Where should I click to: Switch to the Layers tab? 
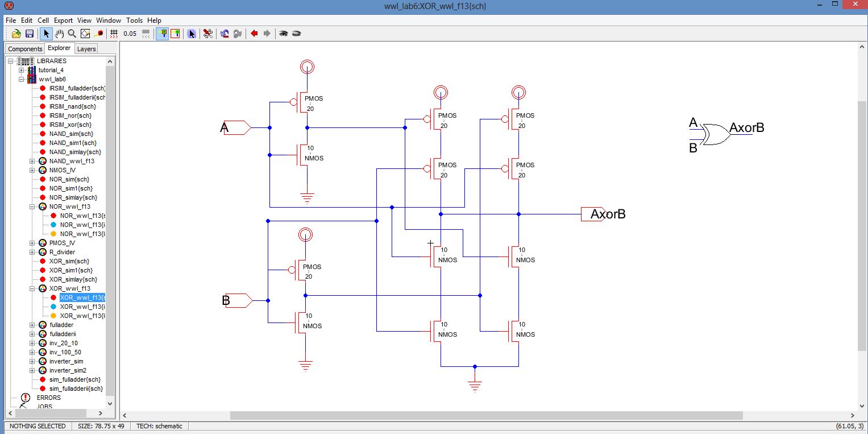pos(86,49)
